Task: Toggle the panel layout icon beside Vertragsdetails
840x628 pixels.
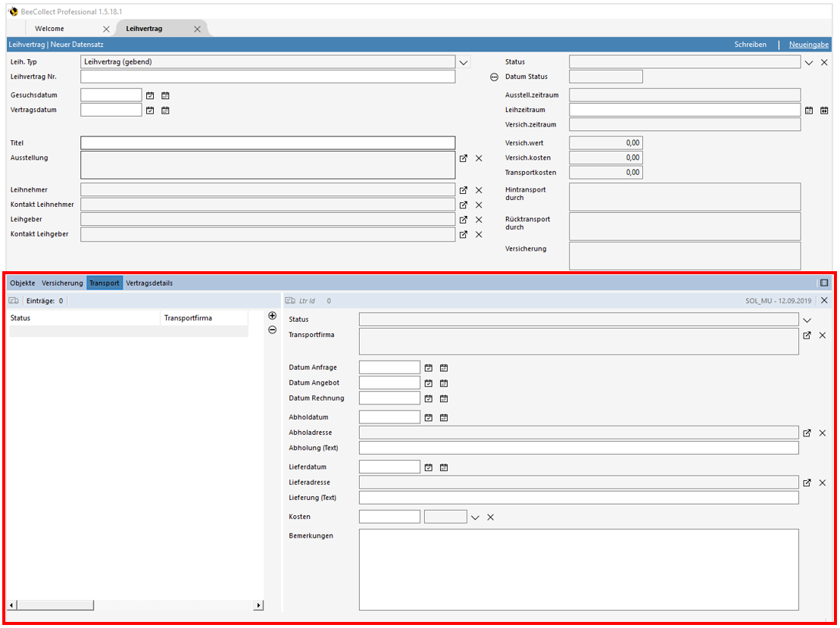Action: [x=823, y=283]
